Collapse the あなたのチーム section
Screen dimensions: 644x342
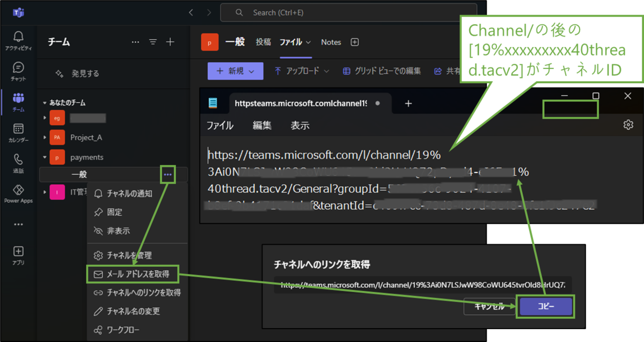coord(45,103)
